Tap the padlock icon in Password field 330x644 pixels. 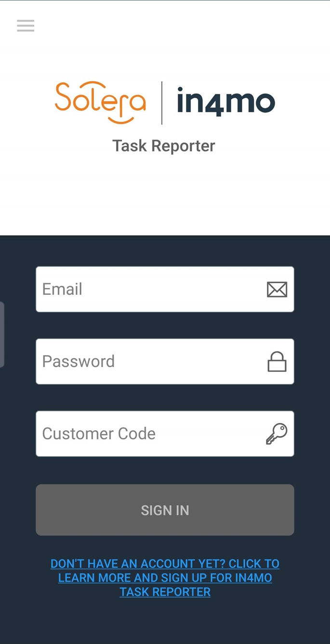(x=277, y=362)
